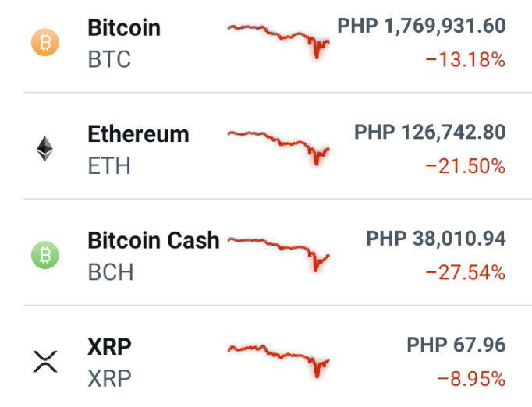This screenshot has height=407, width=532.
Task: Click the PHP 126,742.80 Ethereum price
Action: pos(431,132)
